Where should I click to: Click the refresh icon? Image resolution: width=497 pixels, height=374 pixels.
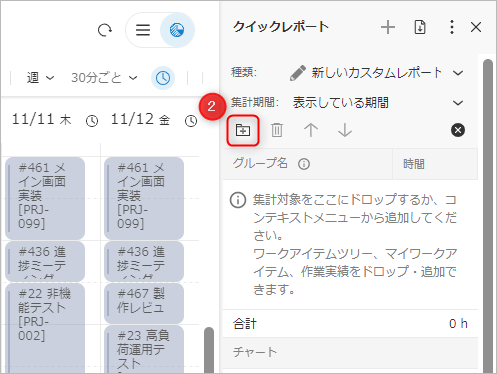point(105,30)
